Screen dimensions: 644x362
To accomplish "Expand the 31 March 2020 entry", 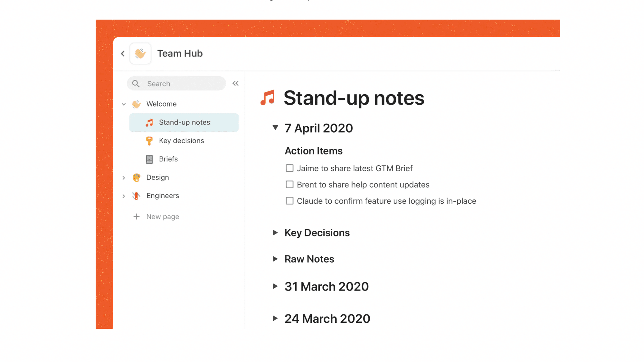I will coord(275,286).
